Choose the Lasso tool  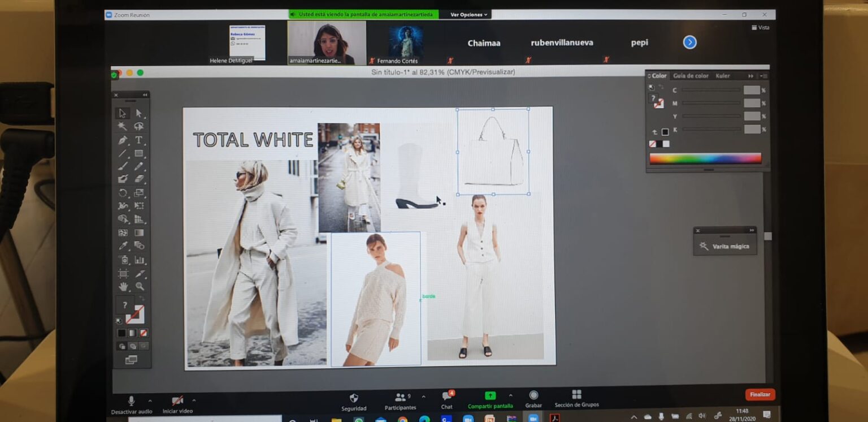[139, 126]
